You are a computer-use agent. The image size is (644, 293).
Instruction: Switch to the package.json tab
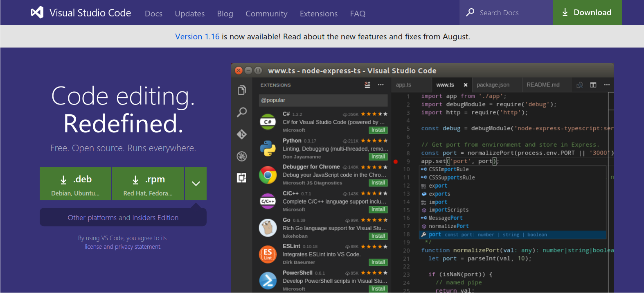[x=493, y=85]
